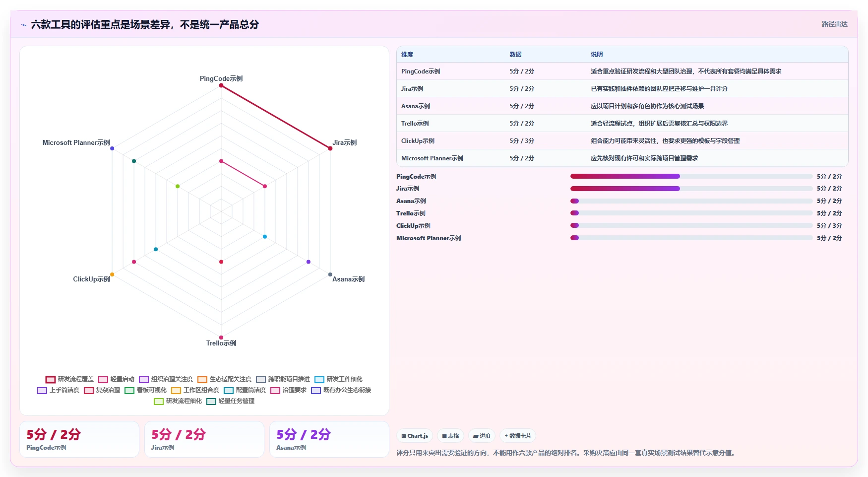The width and height of the screenshot is (868, 477).
Task: Click the Trello示例 progress bar
Action: pos(691,213)
